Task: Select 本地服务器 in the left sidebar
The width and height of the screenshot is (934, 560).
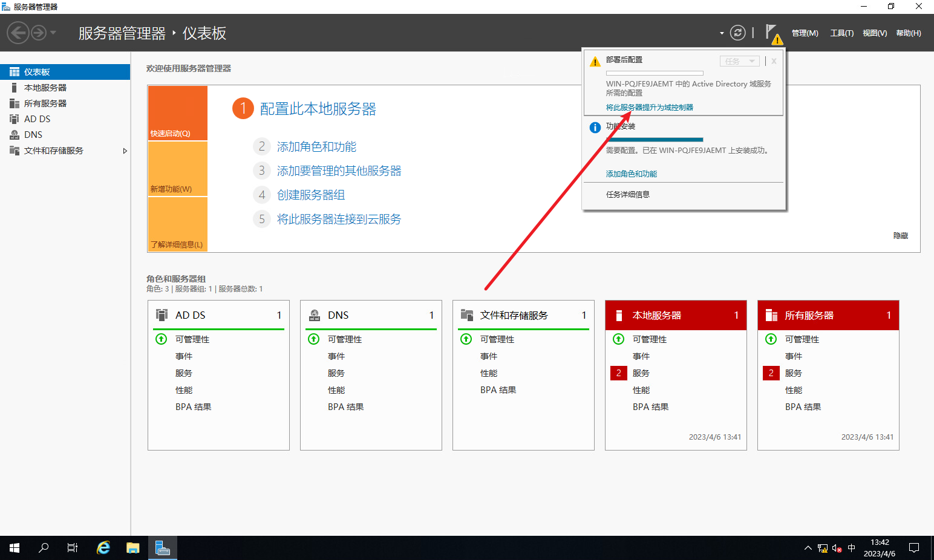Action: coord(45,88)
